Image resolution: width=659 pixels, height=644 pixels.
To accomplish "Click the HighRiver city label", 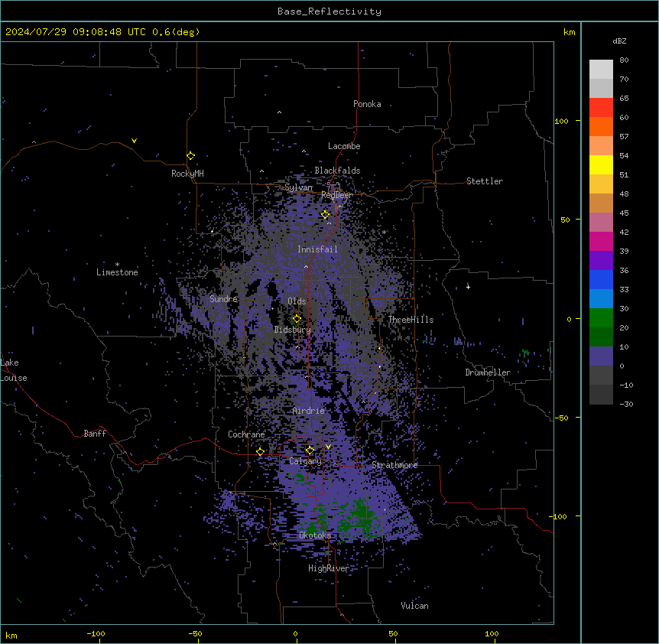I will point(329,568).
